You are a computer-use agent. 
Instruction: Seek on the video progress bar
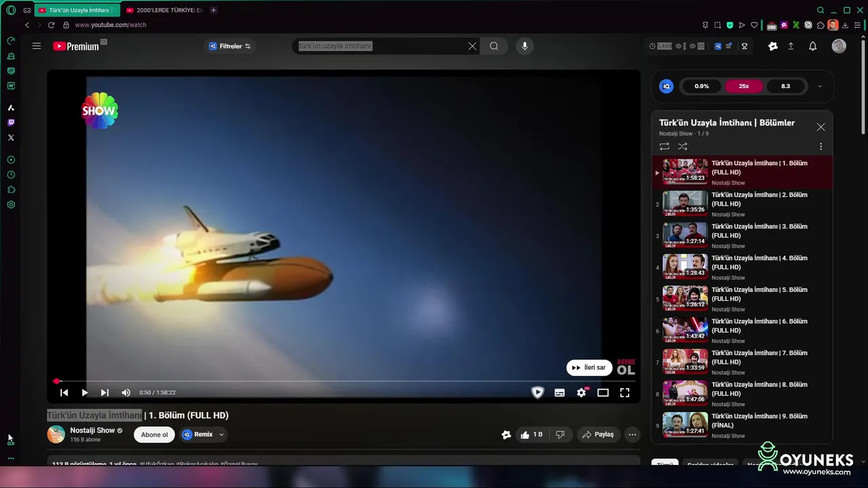coord(343,382)
